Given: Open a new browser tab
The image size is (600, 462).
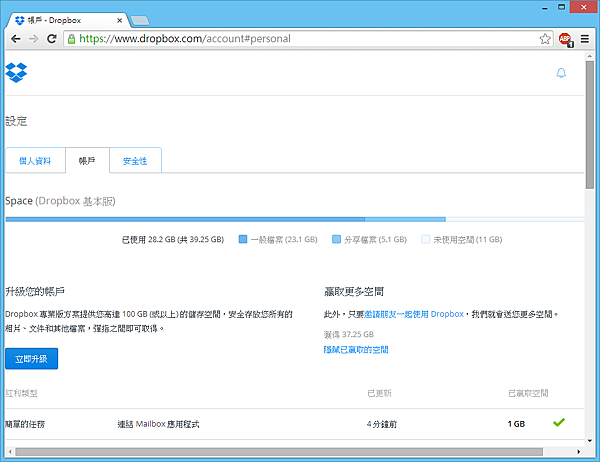Looking at the screenshot, I should 140,21.
